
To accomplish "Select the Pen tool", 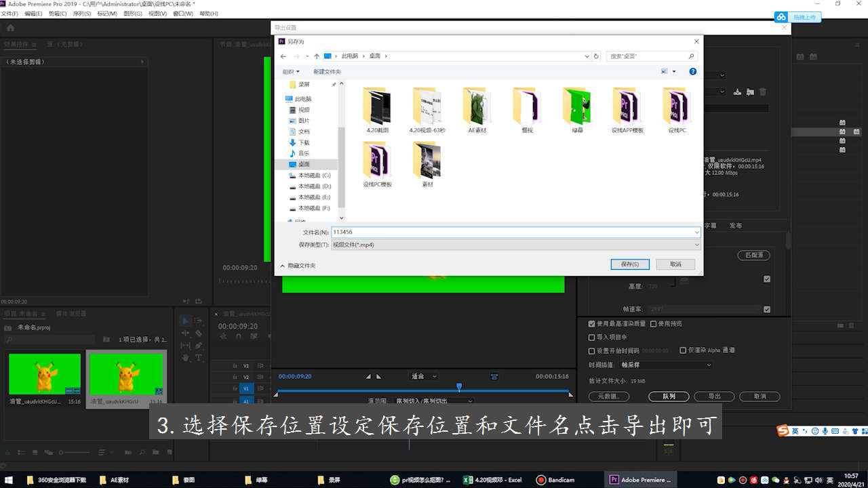I will pyautogui.click(x=199, y=345).
